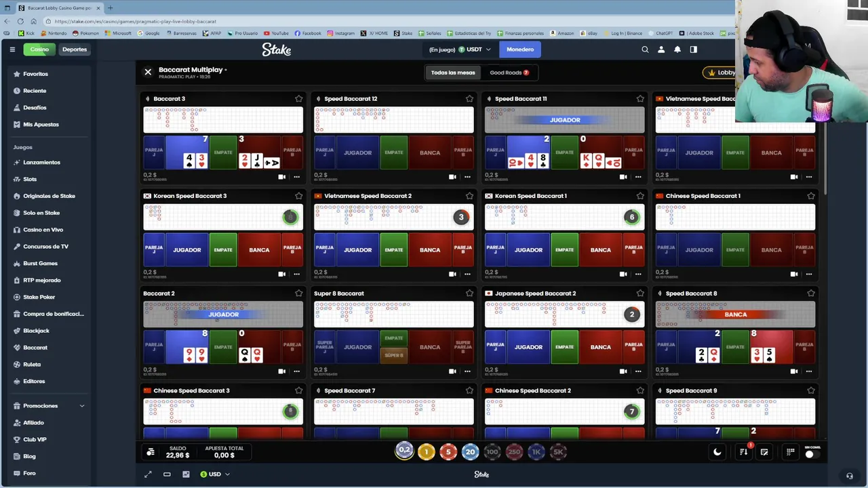Favorite the Vietnamese Speed Baccarat 2 star
Viewport: 868px width, 488px height.
tap(469, 196)
